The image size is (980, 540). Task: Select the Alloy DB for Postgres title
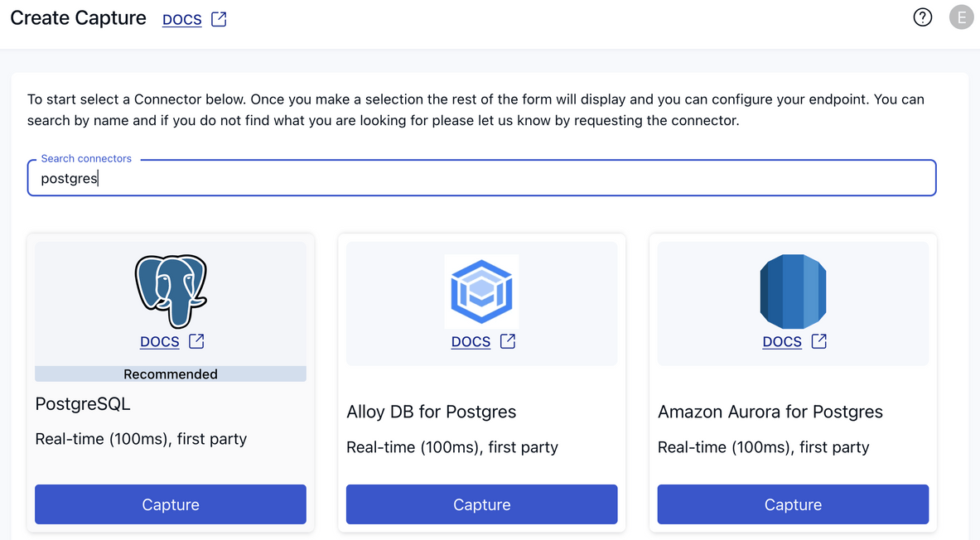click(x=431, y=412)
